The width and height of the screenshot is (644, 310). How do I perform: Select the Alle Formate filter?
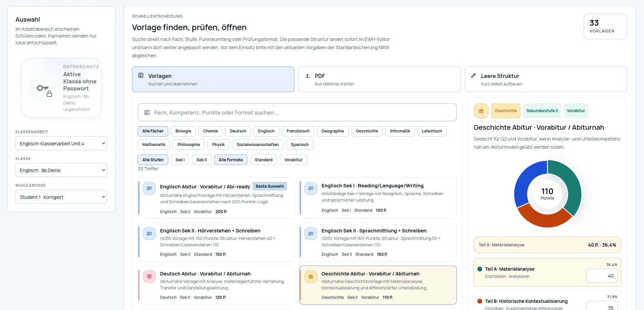[231, 160]
